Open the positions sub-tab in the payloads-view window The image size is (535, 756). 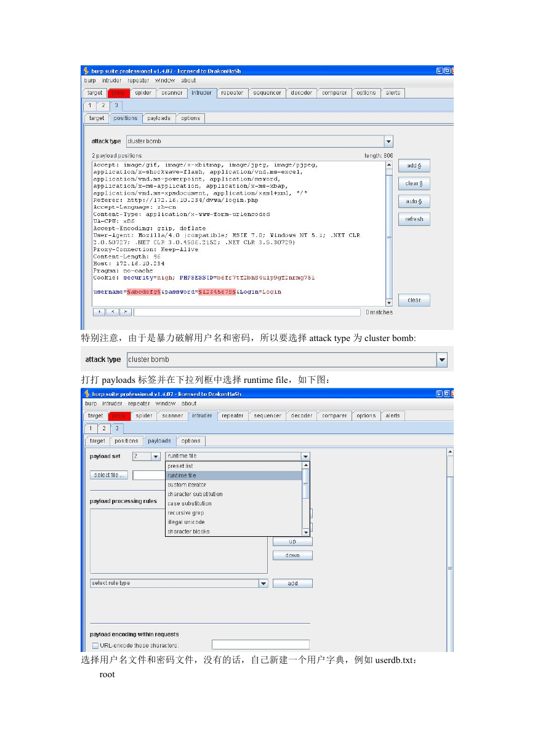[x=126, y=441]
